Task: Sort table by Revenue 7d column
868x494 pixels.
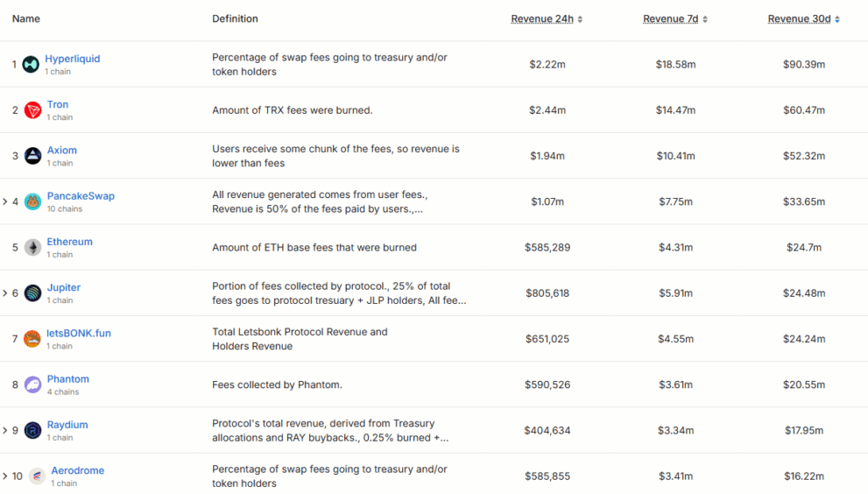Action: (674, 18)
